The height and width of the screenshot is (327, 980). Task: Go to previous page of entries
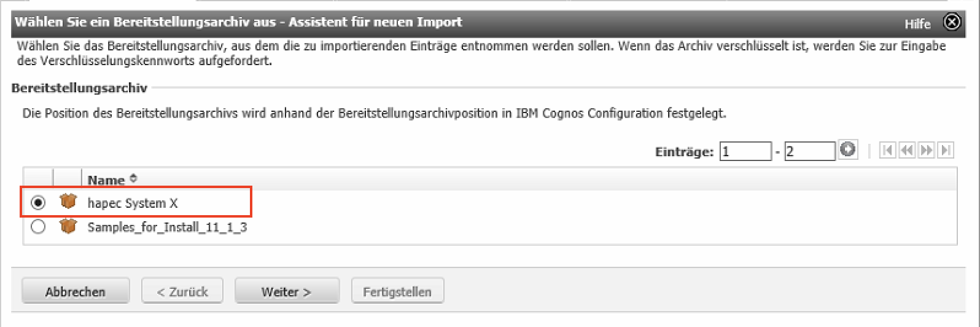[907, 150]
